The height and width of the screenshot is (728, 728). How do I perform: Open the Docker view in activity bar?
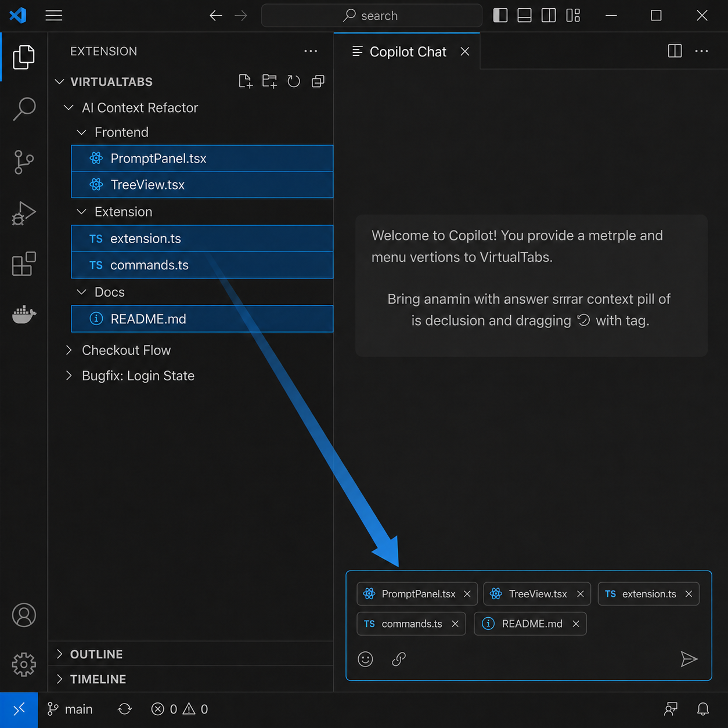[24, 315]
